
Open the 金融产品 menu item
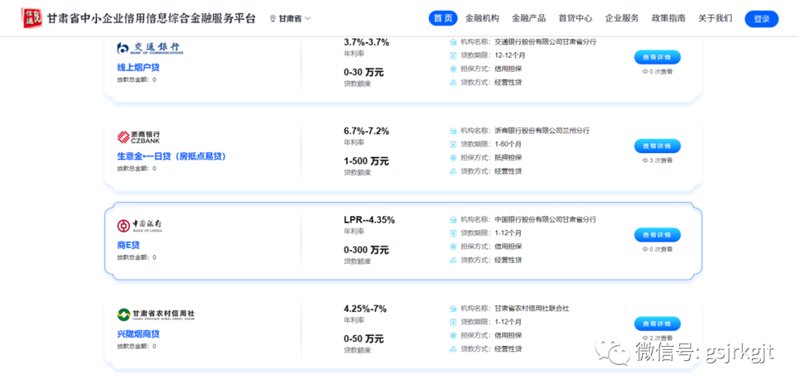(529, 18)
